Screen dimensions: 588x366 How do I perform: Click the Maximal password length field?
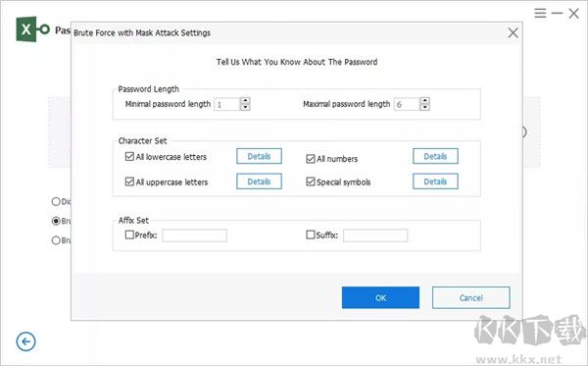click(407, 104)
